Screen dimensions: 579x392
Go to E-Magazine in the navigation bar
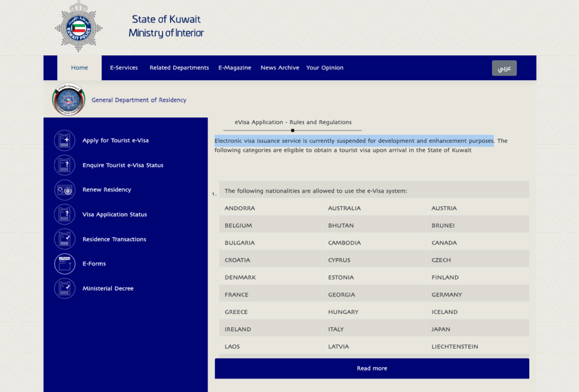point(235,68)
